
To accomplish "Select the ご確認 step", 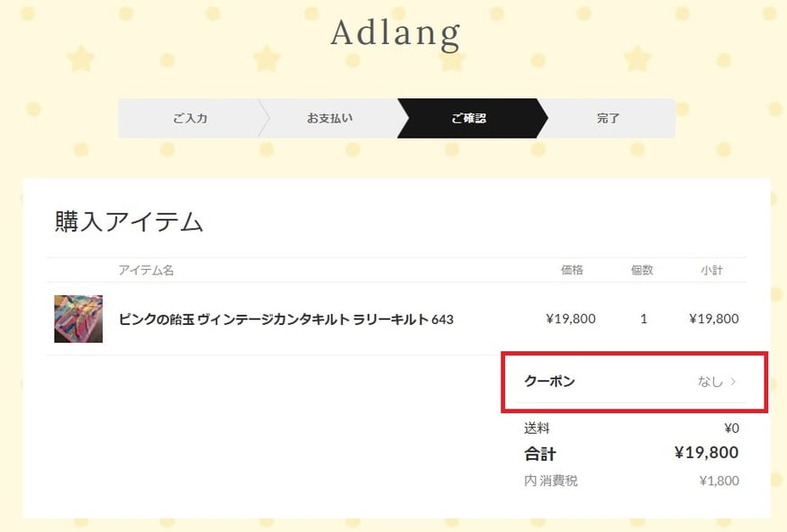I will [x=469, y=119].
